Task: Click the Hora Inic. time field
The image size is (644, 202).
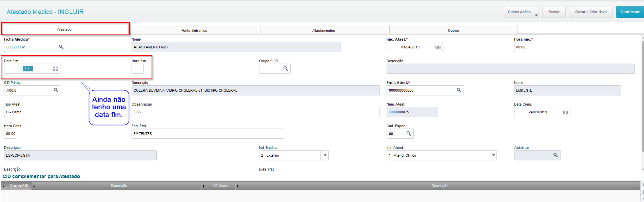Action: click(520, 47)
